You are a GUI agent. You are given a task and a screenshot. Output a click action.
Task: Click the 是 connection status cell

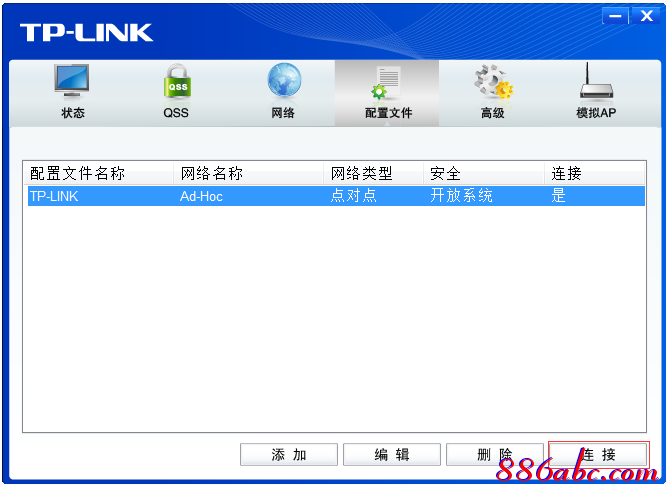pyautogui.click(x=558, y=196)
